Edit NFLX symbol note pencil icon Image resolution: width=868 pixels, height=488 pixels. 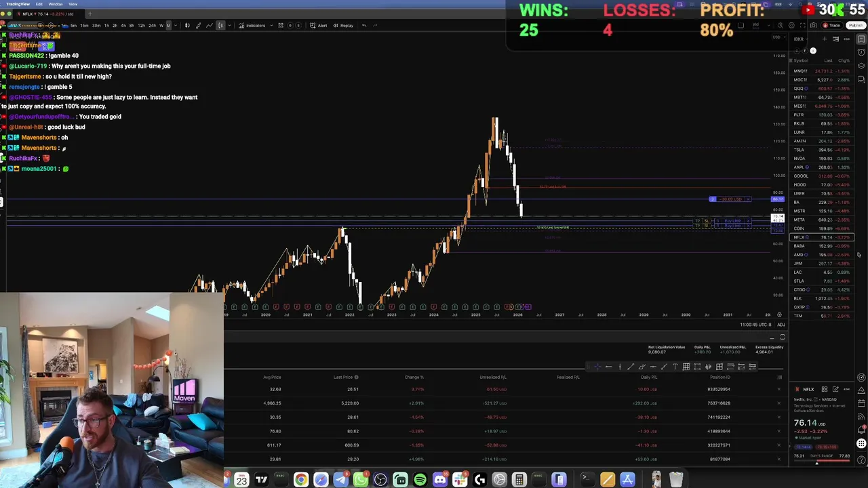[835, 389]
